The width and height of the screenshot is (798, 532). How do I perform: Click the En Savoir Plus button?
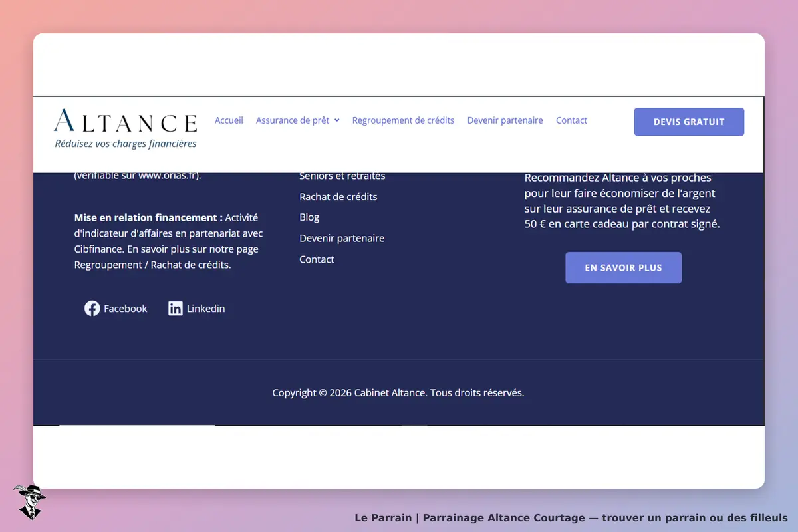coord(623,268)
